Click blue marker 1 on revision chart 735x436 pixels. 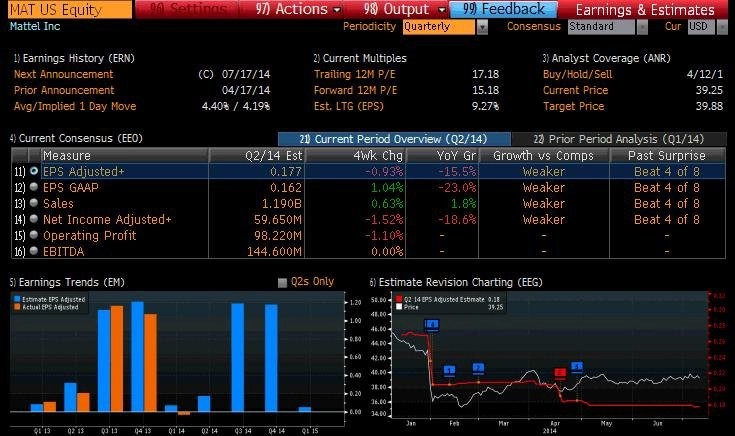point(449,371)
